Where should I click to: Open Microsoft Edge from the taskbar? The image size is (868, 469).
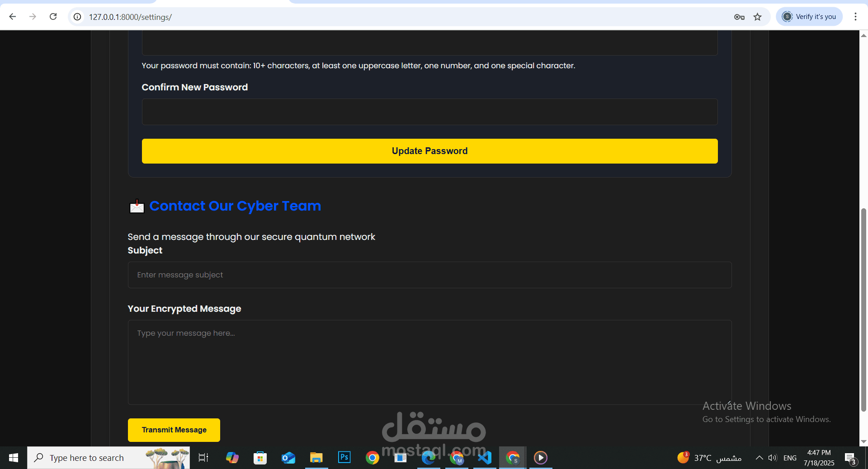coord(429,458)
